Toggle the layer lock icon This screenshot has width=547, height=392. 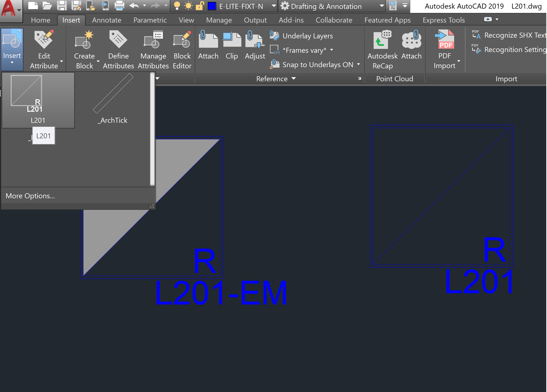pyautogui.click(x=199, y=6)
